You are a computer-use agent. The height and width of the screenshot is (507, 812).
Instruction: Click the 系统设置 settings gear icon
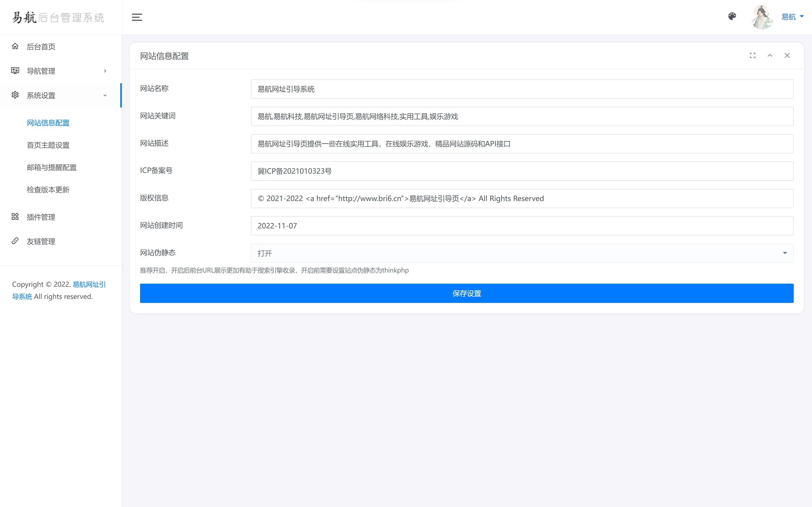15,95
